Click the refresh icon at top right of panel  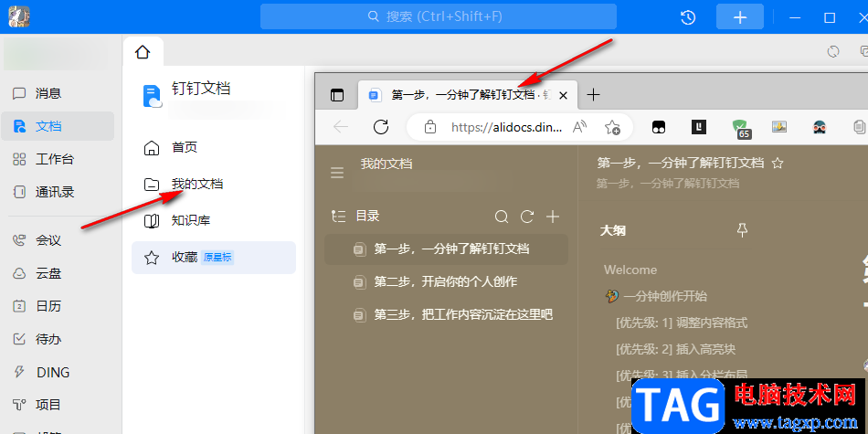833,52
